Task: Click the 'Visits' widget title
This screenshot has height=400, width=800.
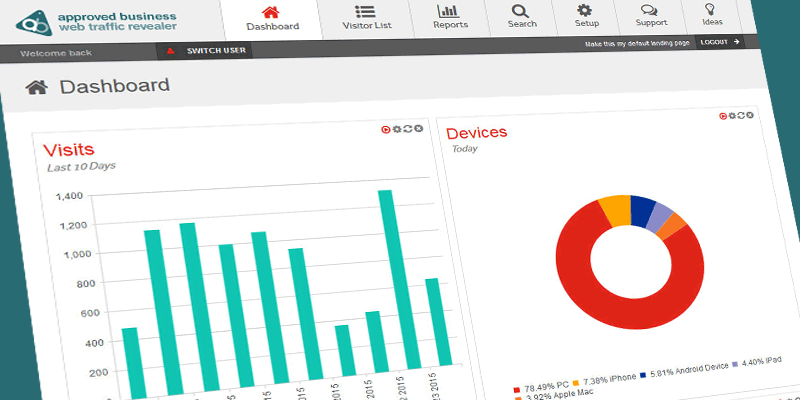Action: pos(68,149)
